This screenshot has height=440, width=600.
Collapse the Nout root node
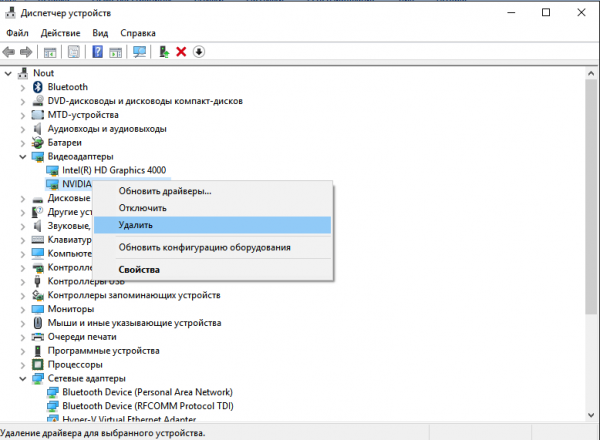point(8,73)
